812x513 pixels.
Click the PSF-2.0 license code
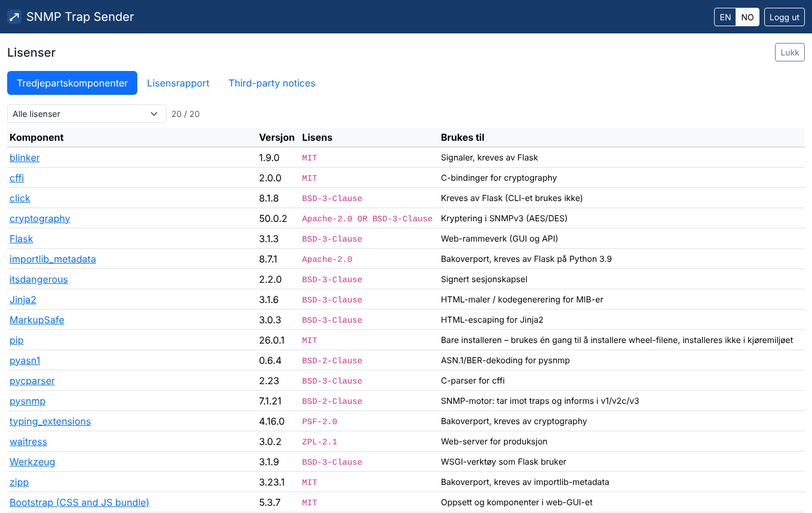coord(319,422)
